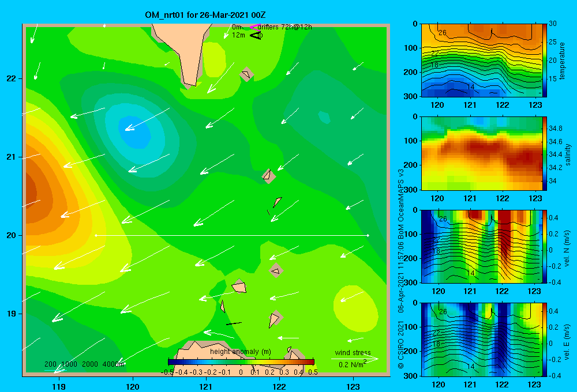Image resolution: width=577 pixels, height=392 pixels.
Task: Click the 'height anomaly (m)' label
Action: pyautogui.click(x=240, y=352)
